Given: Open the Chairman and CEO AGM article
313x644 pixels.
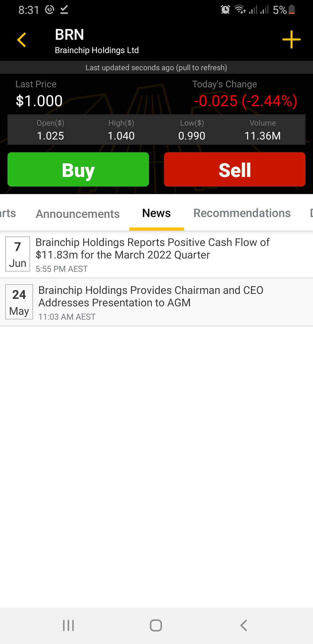Looking at the screenshot, I should pos(151,296).
